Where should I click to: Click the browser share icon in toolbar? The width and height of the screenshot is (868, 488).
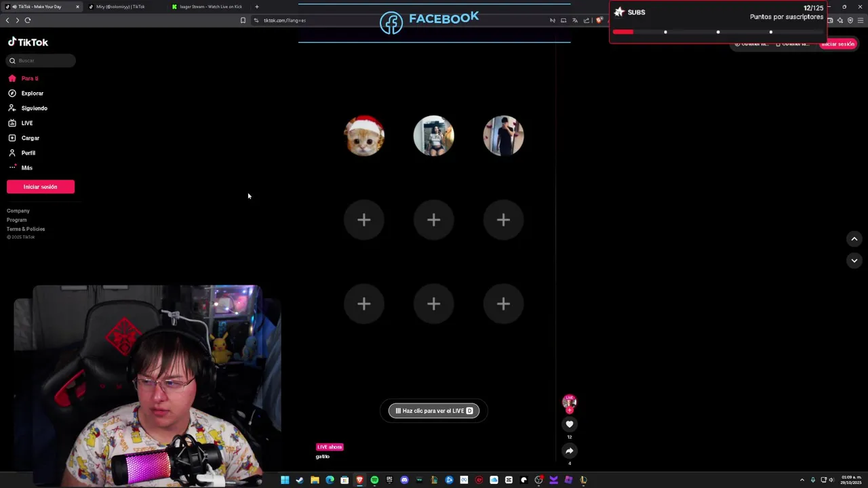(x=587, y=20)
